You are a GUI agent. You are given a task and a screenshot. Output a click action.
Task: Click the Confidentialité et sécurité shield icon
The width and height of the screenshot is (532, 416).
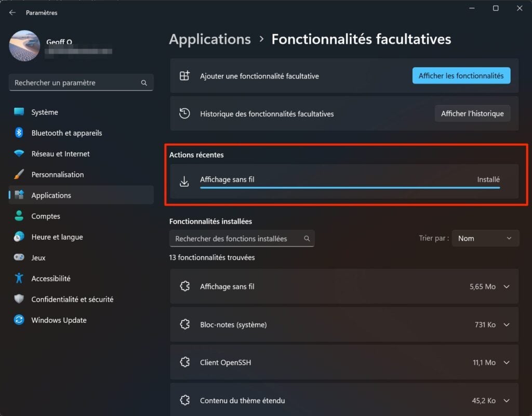[19, 299]
